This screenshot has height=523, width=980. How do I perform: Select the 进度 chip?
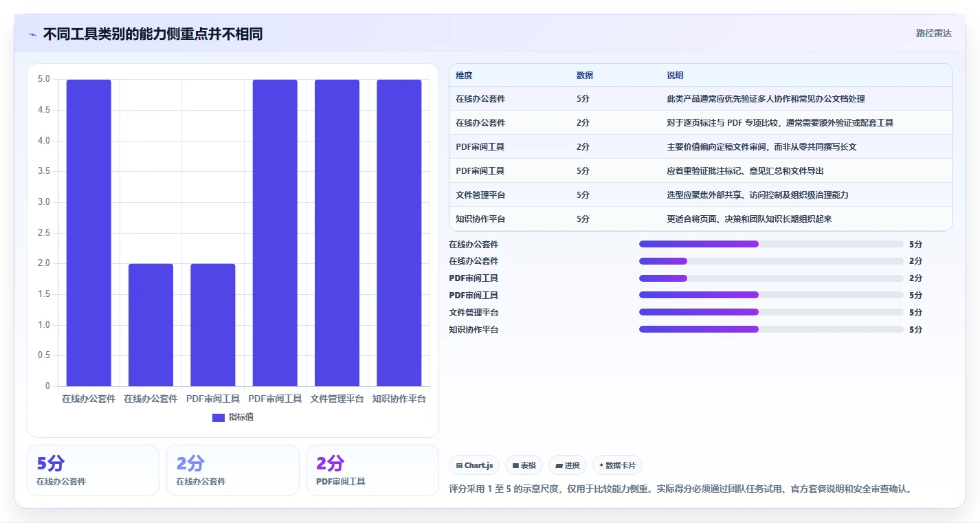pos(567,465)
